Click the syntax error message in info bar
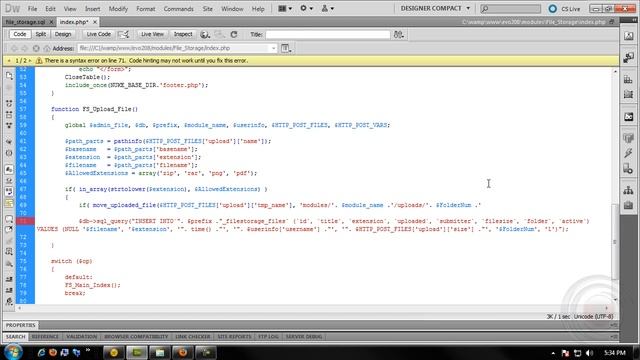 click(x=146, y=60)
